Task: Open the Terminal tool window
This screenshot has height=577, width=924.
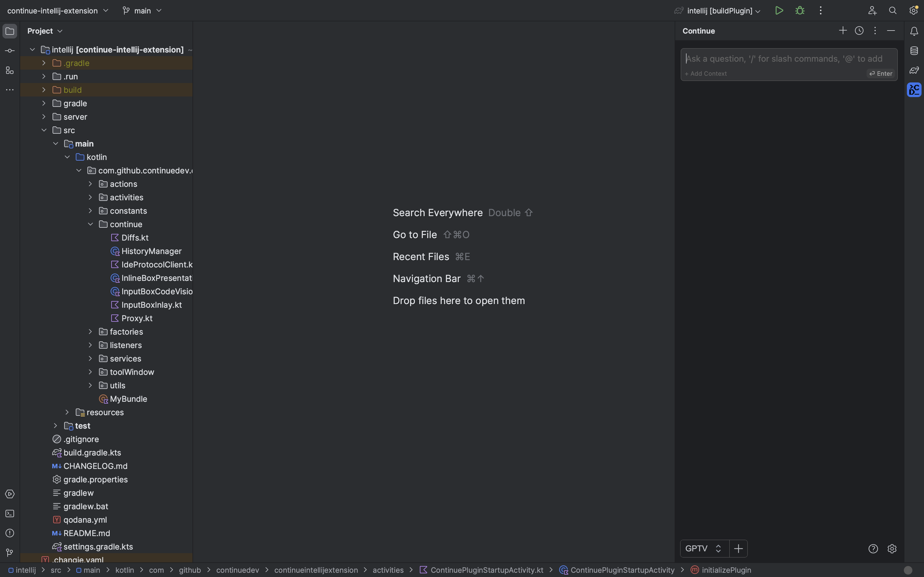Action: (9, 513)
